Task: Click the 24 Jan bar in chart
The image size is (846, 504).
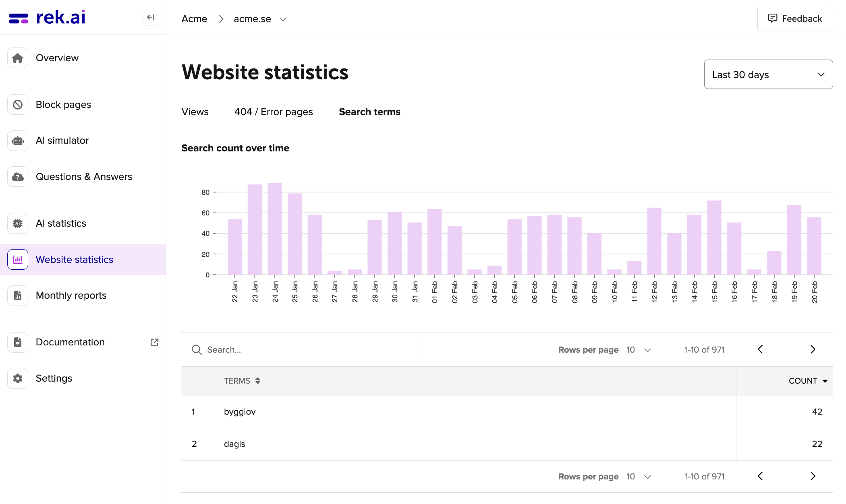Action: [275, 229]
